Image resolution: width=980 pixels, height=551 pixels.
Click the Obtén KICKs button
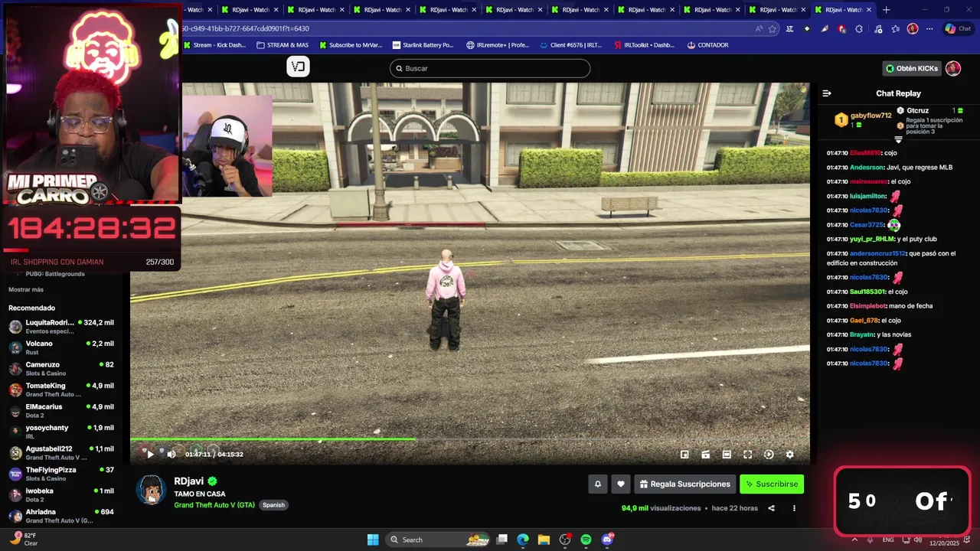click(x=911, y=68)
